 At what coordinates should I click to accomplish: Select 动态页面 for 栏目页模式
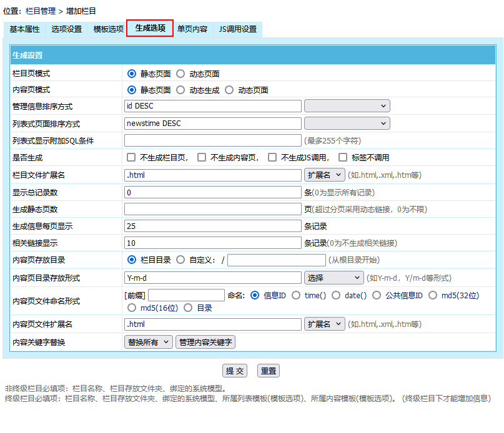click(x=180, y=74)
